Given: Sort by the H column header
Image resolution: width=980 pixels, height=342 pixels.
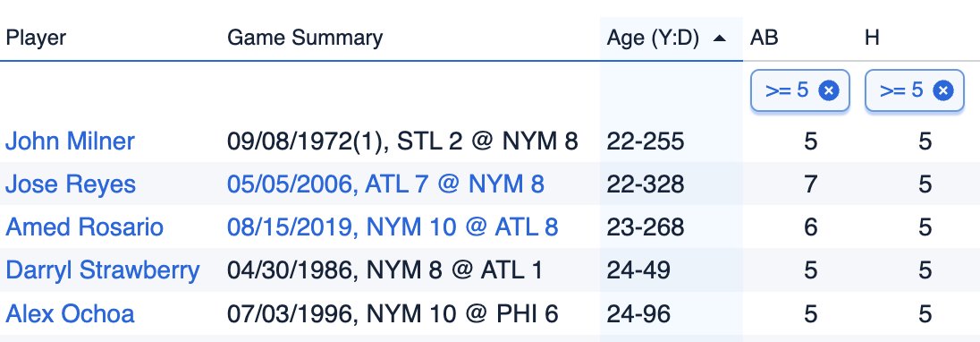Looking at the screenshot, I should [x=872, y=38].
